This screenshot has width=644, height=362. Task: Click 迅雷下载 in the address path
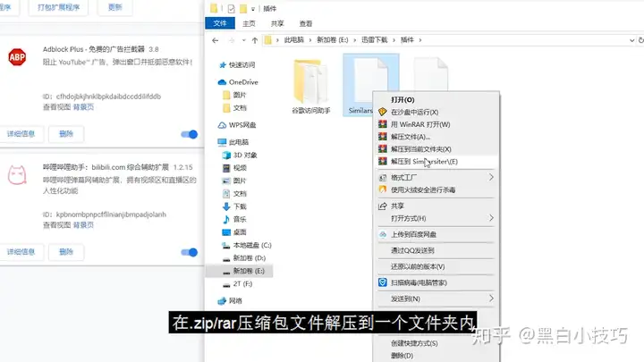(374, 40)
